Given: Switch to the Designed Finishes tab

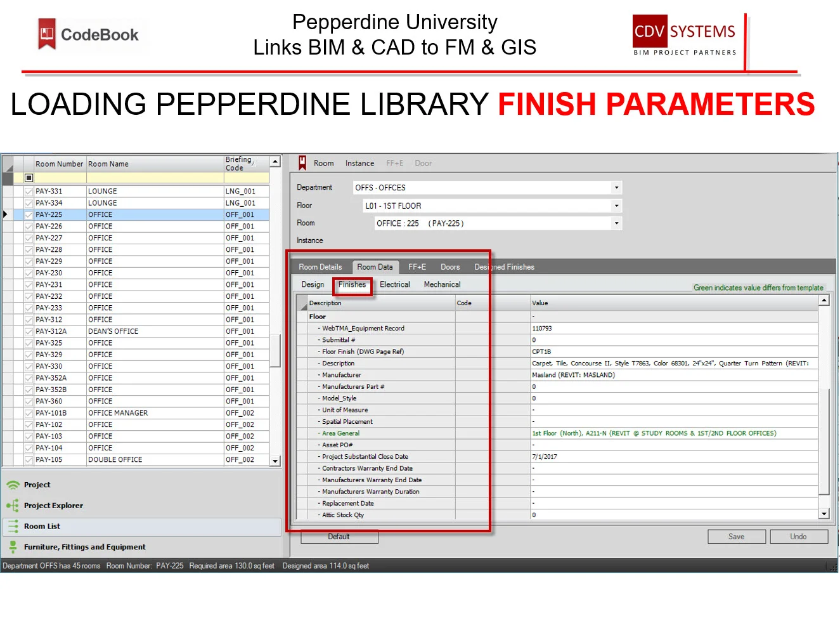Looking at the screenshot, I should 504,267.
